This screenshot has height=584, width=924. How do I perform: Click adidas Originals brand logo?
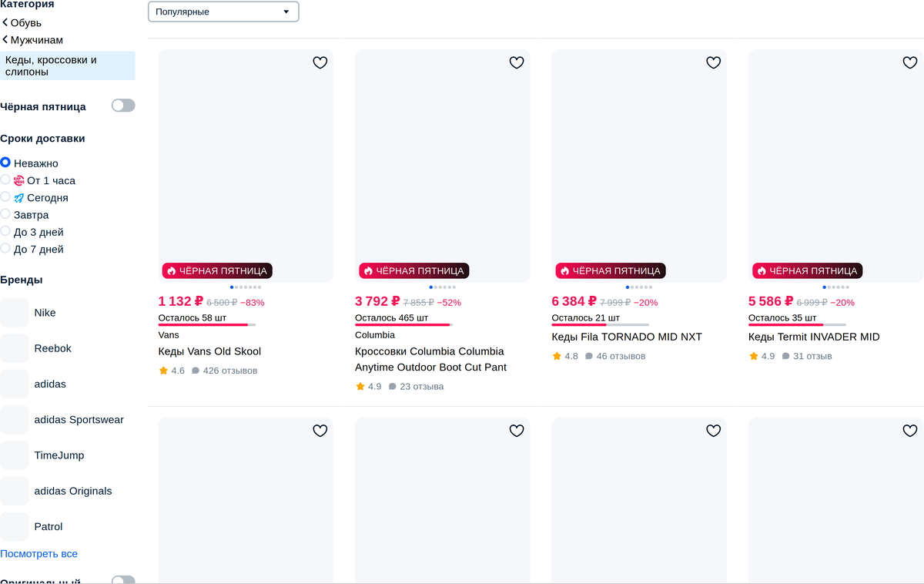[15, 491]
